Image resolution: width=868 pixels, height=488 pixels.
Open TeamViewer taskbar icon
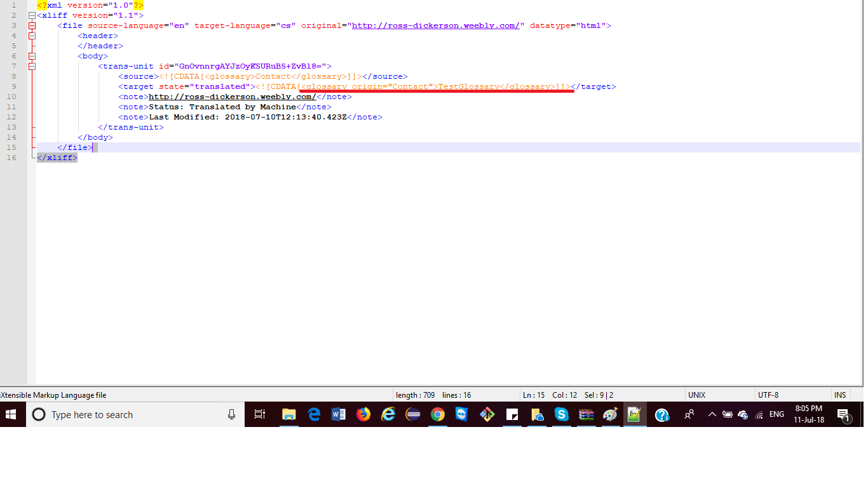click(x=461, y=415)
